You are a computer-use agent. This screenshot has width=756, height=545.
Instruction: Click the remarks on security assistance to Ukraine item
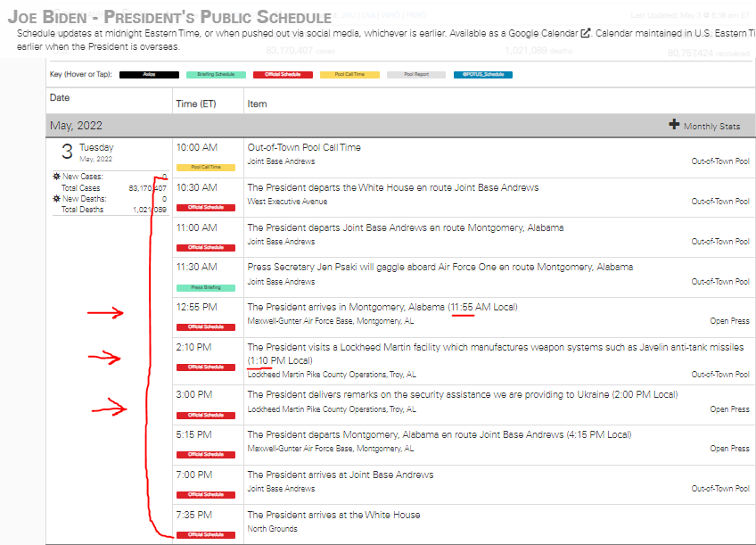point(463,394)
